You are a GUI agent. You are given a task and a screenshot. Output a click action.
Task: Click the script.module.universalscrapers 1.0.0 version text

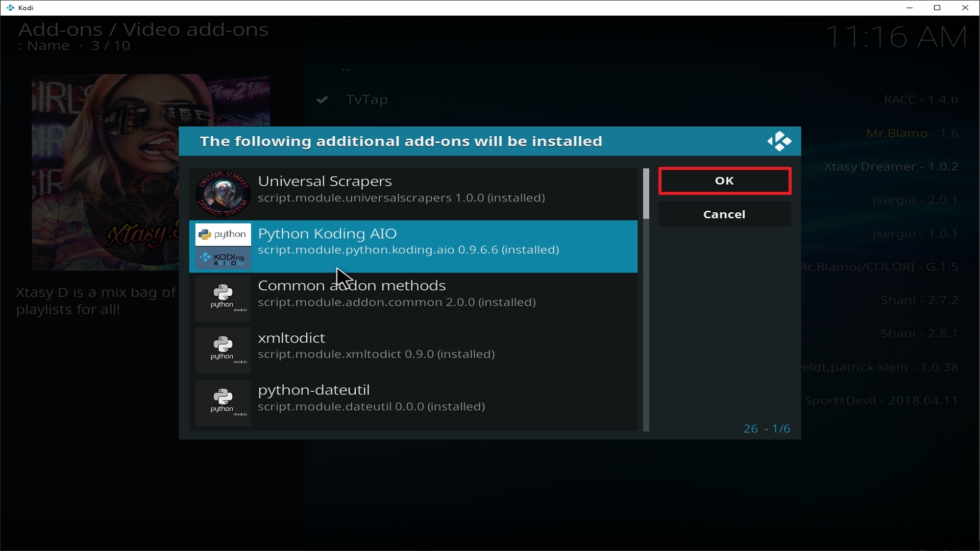(x=401, y=198)
